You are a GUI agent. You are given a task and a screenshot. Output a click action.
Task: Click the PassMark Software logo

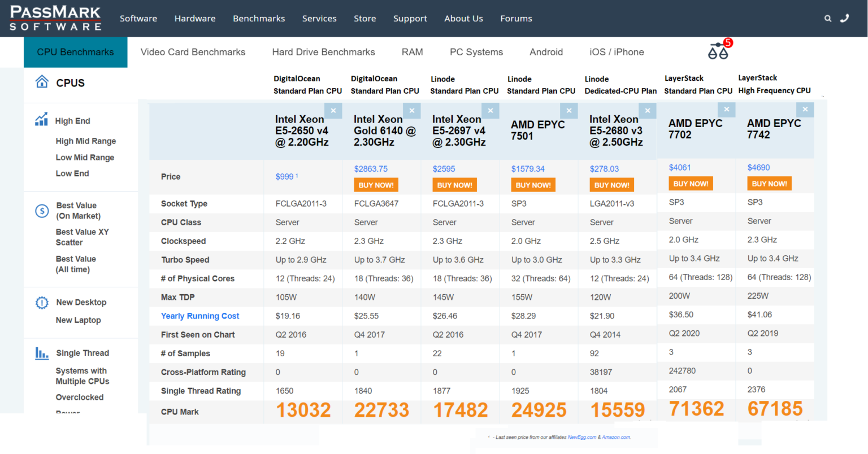(55, 18)
